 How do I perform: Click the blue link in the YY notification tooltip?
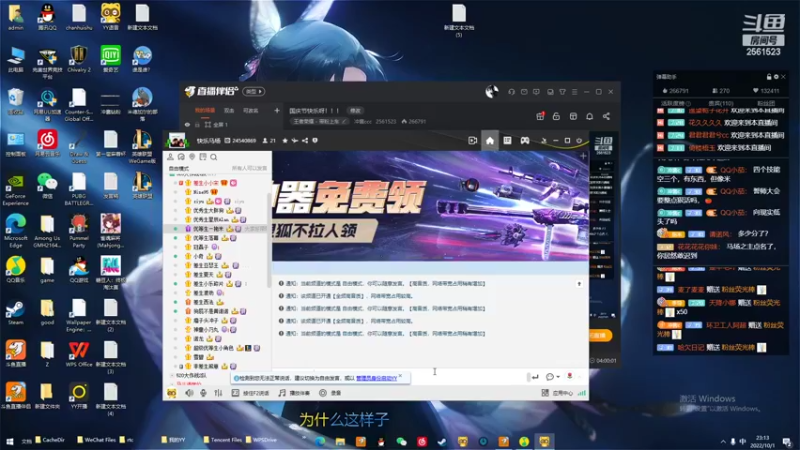(x=377, y=378)
